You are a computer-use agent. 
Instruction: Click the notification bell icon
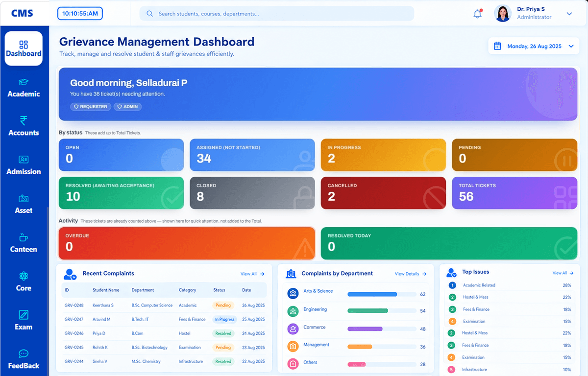tap(477, 14)
